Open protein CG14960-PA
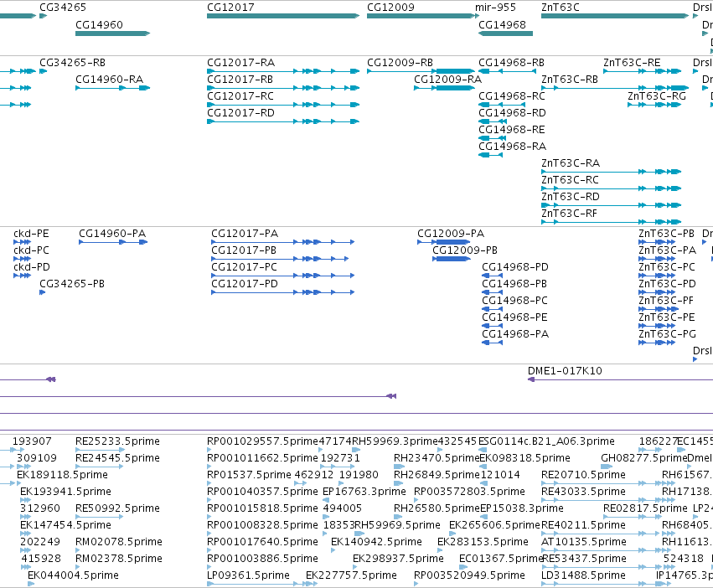Screen dimensions: 713x588 (112, 234)
